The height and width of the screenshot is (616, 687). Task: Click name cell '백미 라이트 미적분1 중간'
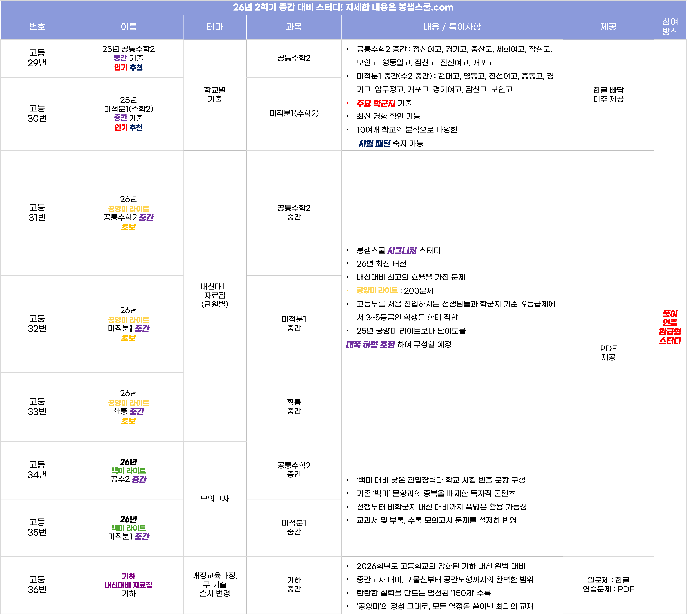(129, 528)
